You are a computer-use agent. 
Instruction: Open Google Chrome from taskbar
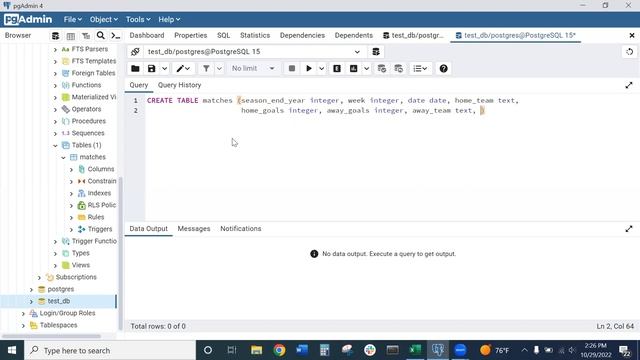point(280,350)
